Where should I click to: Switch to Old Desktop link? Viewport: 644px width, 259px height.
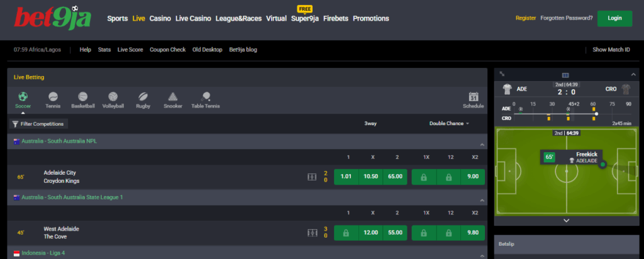[208, 50]
